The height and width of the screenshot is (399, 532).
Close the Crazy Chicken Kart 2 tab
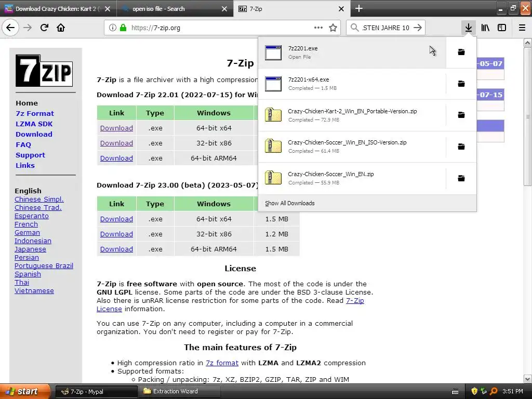pos(108,9)
